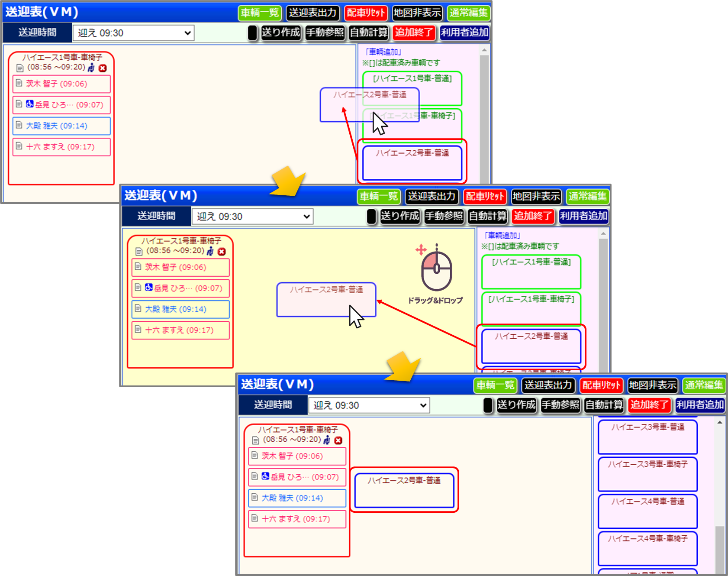Select ハイエース4号車-普通 in bottom screenshot list
Image resolution: width=728 pixels, height=576 pixels.
647,511
